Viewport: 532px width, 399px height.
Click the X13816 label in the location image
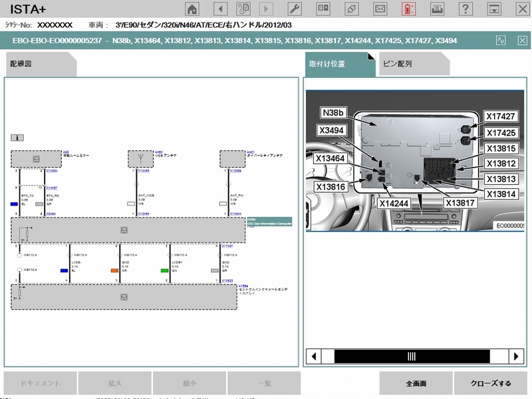click(x=331, y=187)
